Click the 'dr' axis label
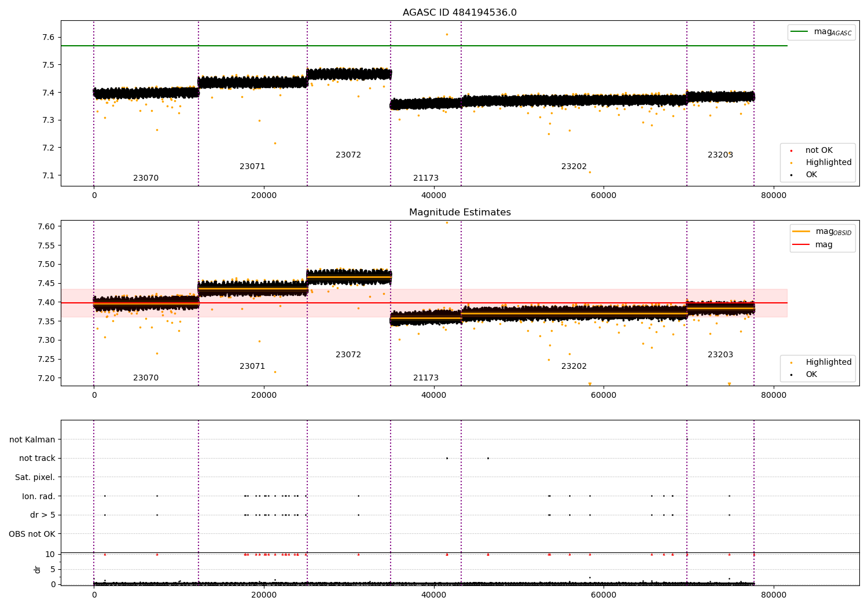The height and width of the screenshot is (608, 868). coord(38,569)
